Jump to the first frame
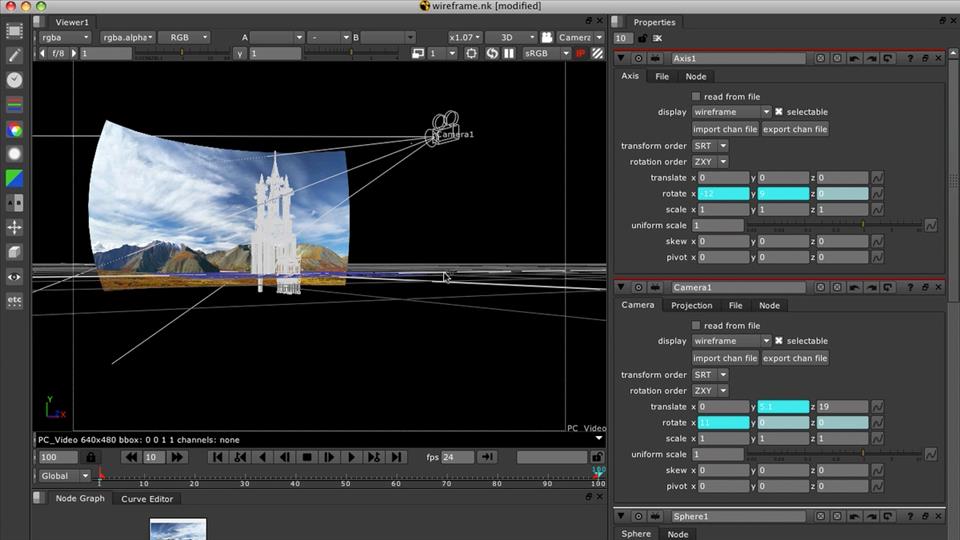Screen dimensions: 960x540 click(217, 457)
